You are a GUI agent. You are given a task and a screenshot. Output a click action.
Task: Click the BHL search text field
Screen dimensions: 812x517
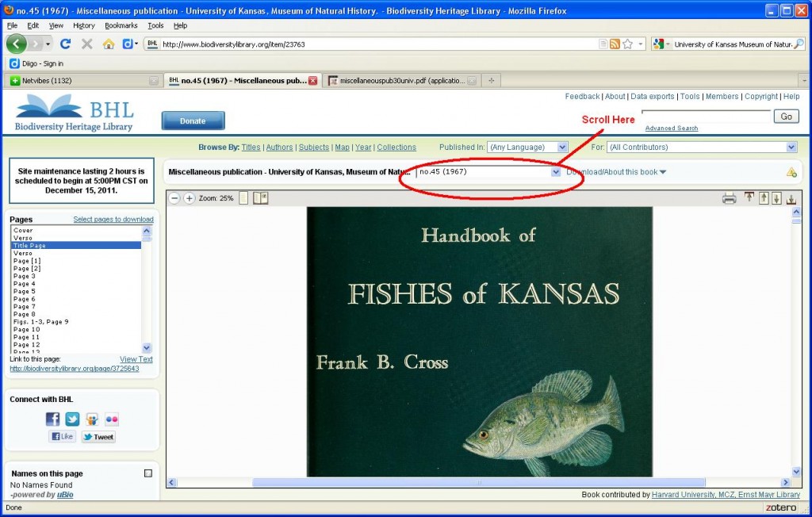coord(707,116)
